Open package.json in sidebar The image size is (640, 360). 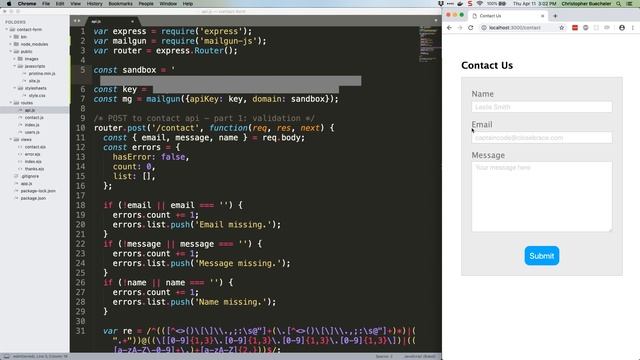point(33,198)
